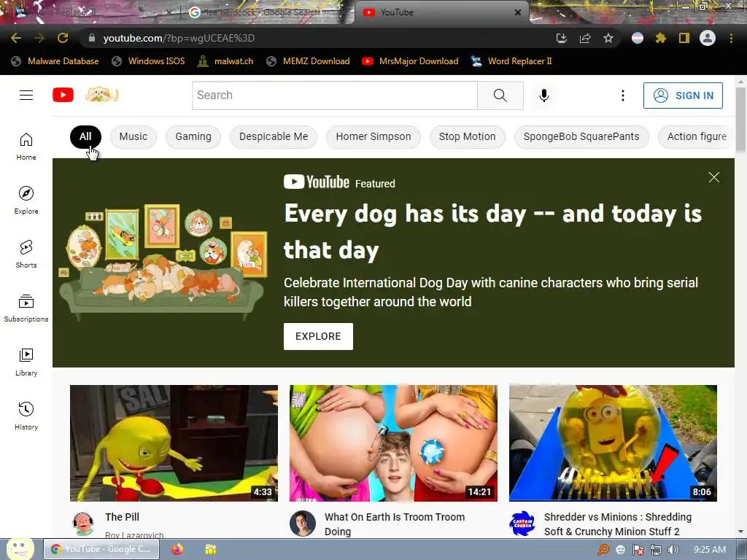Open the Troom Troom video thumbnail
Image resolution: width=747 pixels, height=560 pixels.
pos(393,443)
